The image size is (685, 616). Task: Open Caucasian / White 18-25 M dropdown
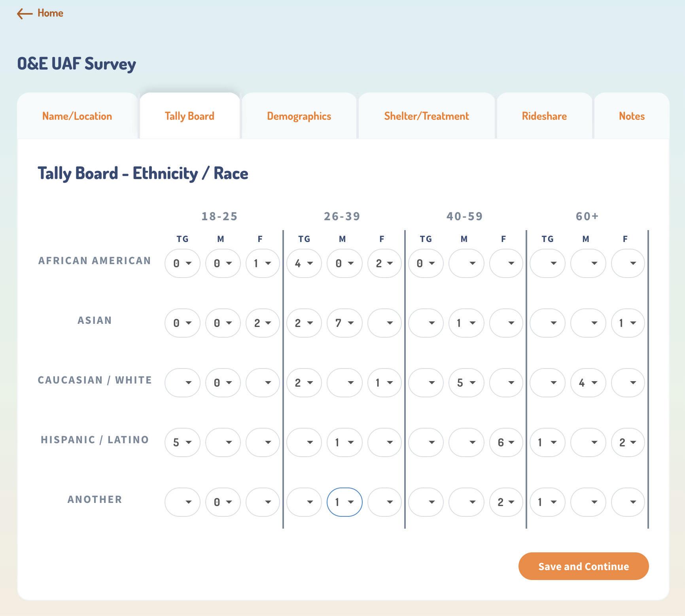[223, 383]
